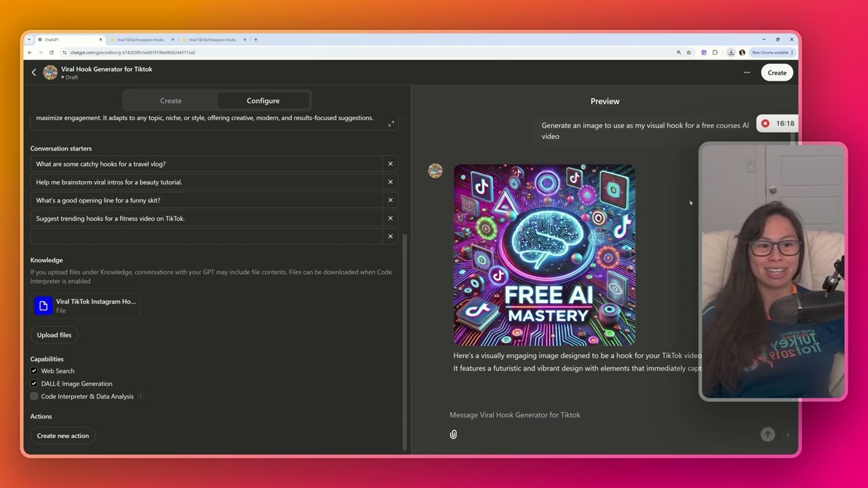
Task: Click the Create new action button
Action: 63,436
